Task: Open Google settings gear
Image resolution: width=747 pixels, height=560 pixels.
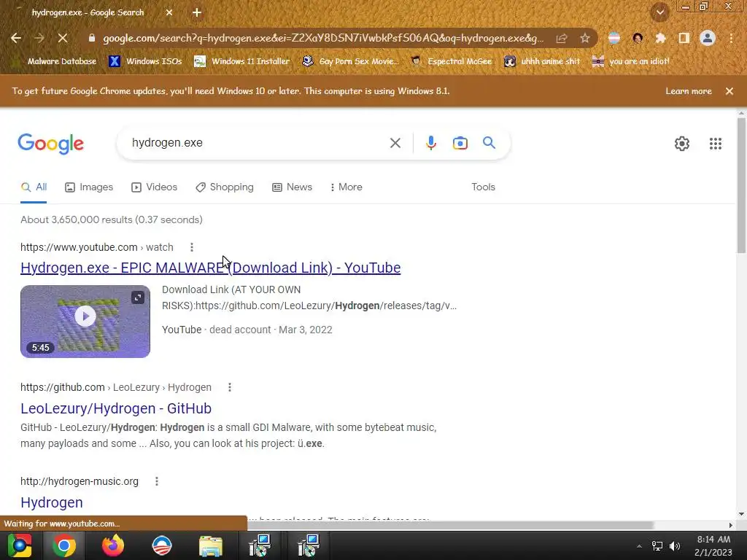Action: (682, 144)
